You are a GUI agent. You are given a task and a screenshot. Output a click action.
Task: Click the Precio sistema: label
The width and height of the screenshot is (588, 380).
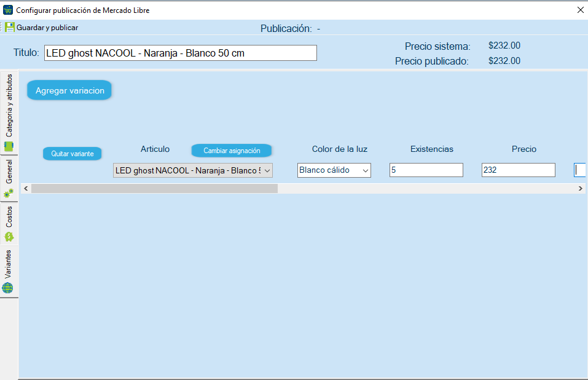coord(437,46)
